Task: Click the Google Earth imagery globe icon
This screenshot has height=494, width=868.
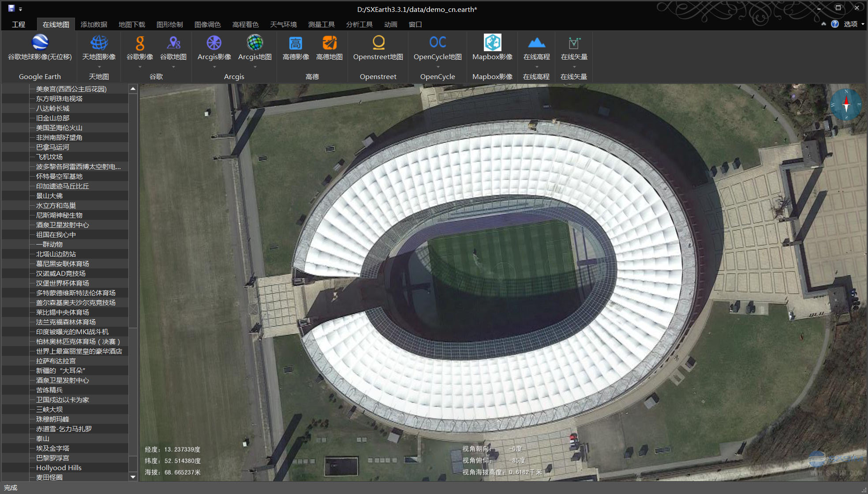Action: tap(40, 42)
